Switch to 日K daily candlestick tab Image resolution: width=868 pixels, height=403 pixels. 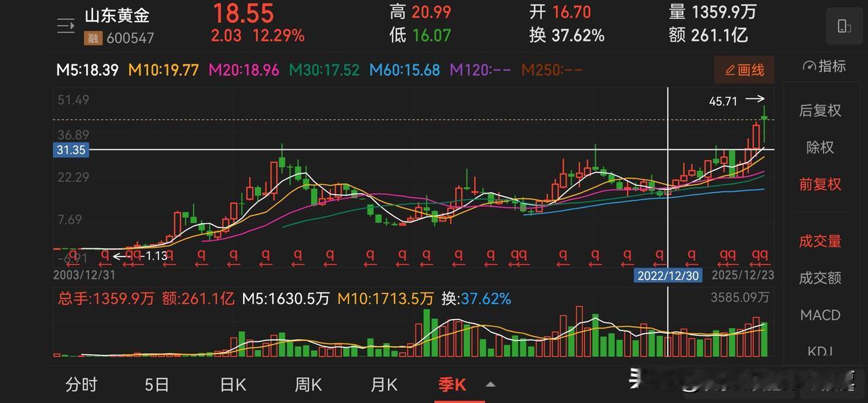(233, 385)
